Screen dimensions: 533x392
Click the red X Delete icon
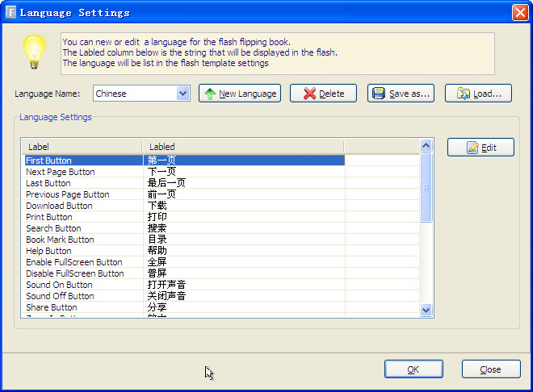pyautogui.click(x=309, y=94)
